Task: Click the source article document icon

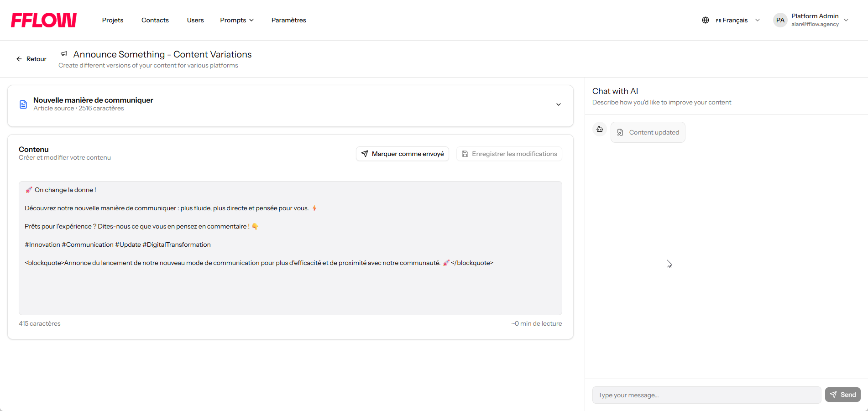Action: pos(23,104)
